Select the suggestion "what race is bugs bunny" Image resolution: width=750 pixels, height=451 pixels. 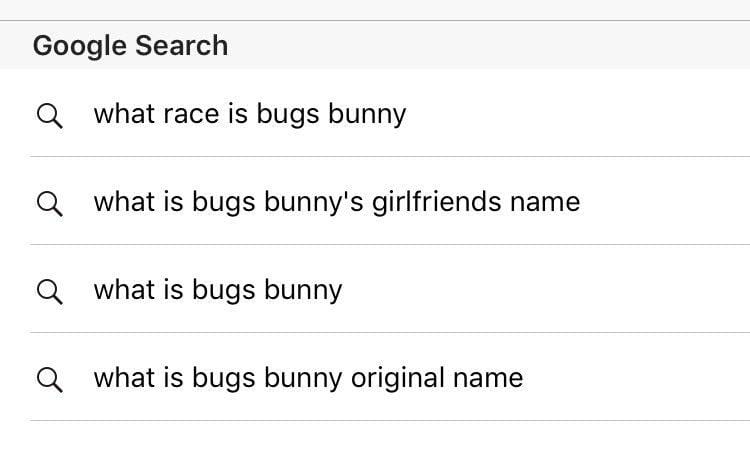tap(250, 114)
